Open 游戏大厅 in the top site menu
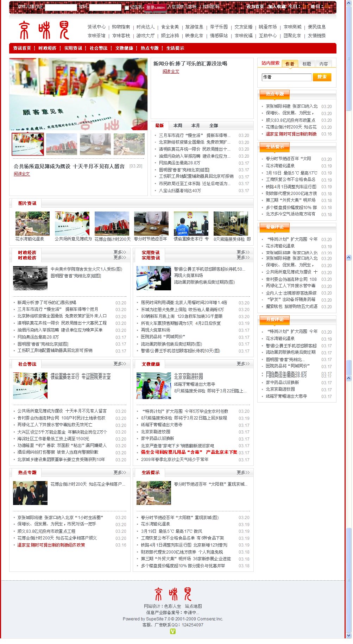Viewport: 353px width, 644px height. pyautogui.click(x=145, y=36)
